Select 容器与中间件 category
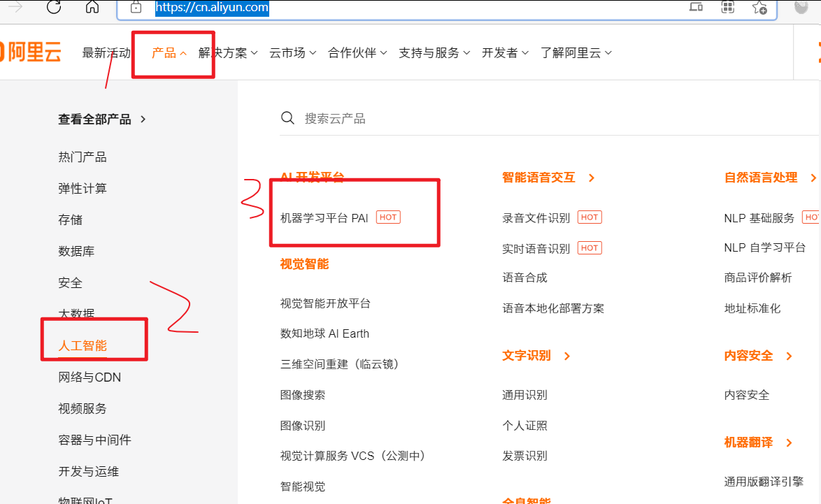Screen dimensions: 821x504 (x=95, y=440)
